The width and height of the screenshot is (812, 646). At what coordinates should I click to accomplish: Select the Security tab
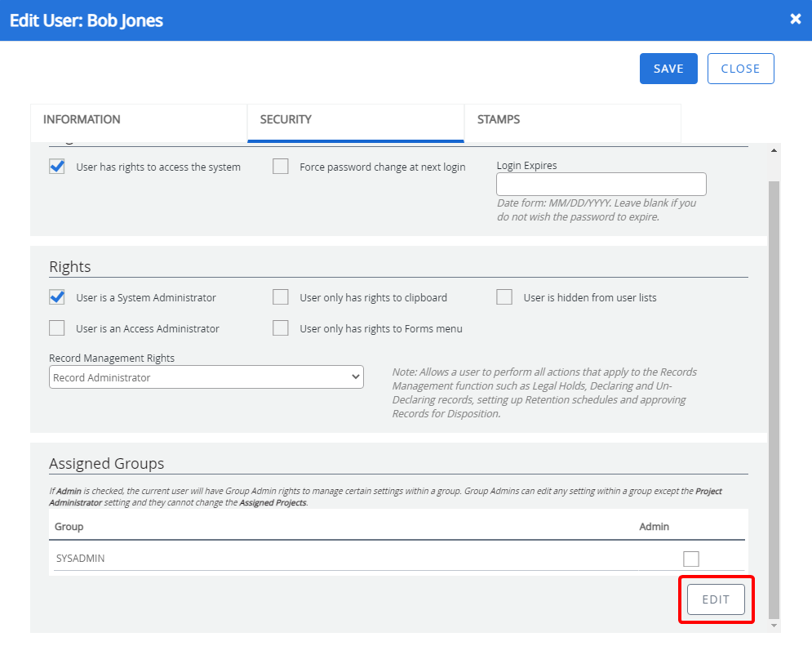pos(355,120)
